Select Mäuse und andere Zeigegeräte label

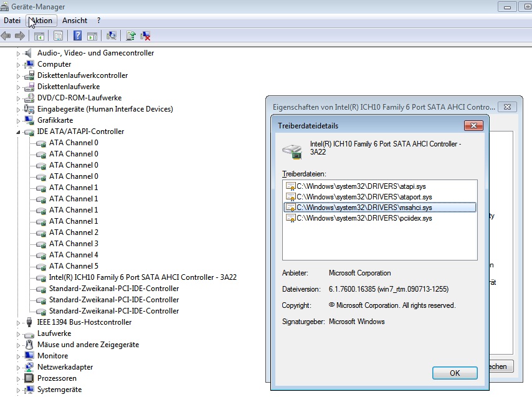coord(88,345)
